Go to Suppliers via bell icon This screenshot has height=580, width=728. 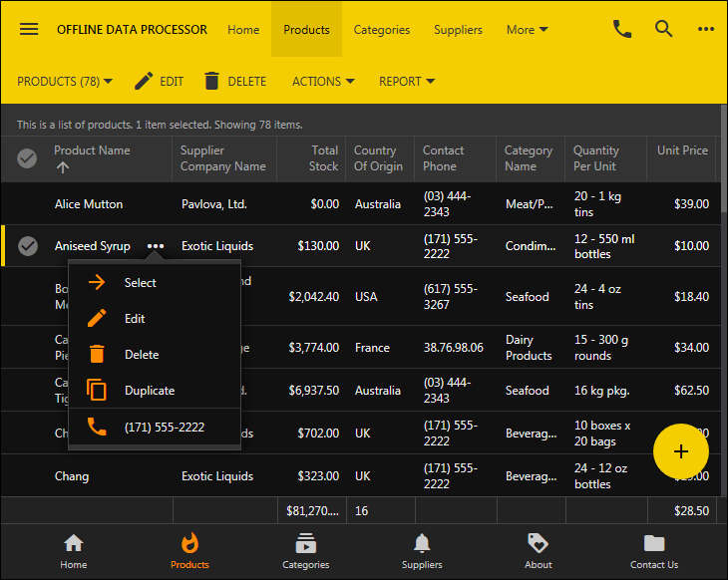(422, 551)
